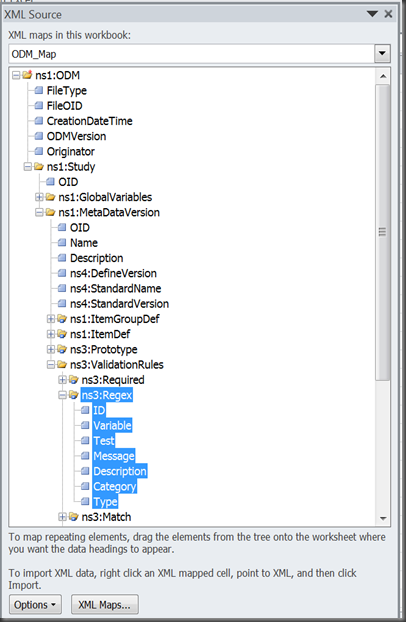This screenshot has height=622, width=406.
Task: Expand the ns1:ItemDef node
Action: [x=50, y=334]
